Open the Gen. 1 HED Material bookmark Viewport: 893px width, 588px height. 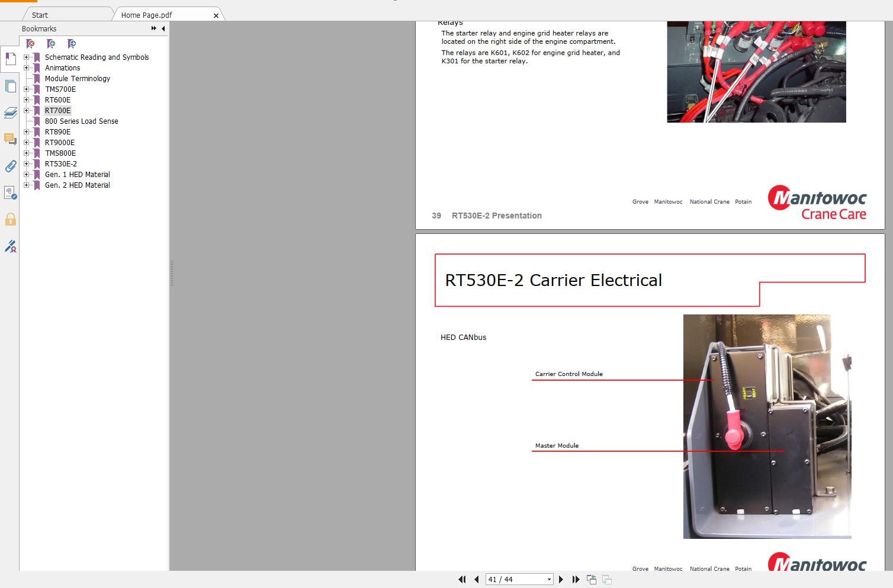tap(78, 175)
